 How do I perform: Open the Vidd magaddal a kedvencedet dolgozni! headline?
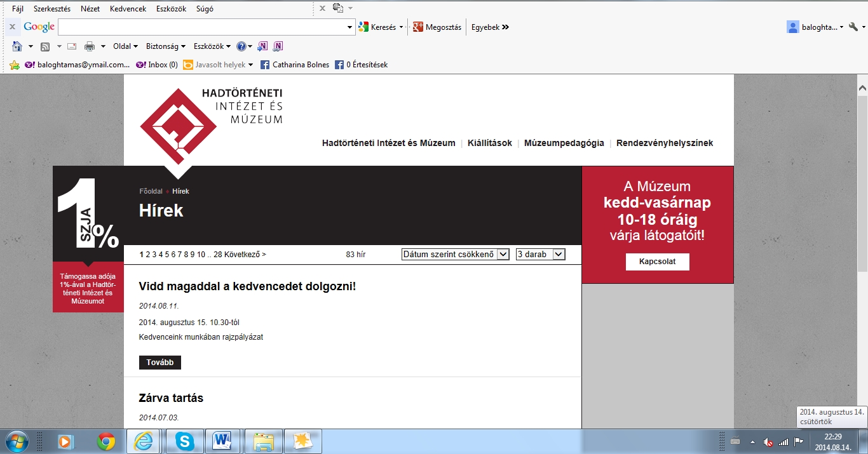248,286
